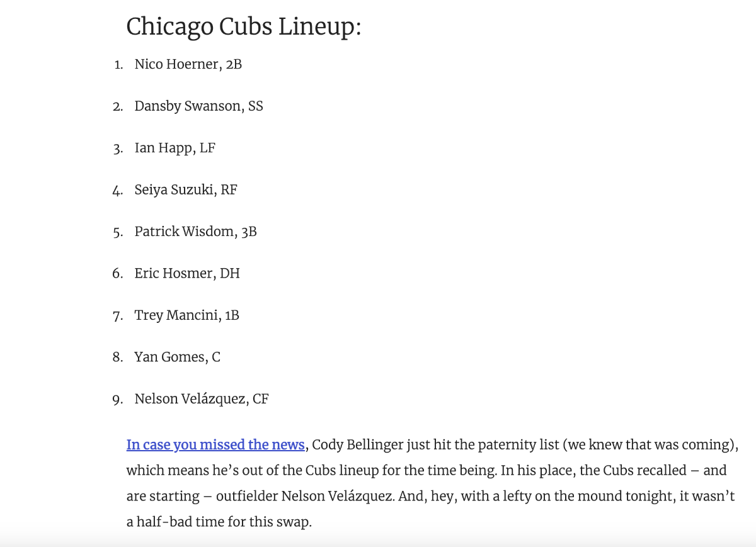Screen dimensions: 756x547
Task: Click the Eric Hosmer, DH entry
Action: pyautogui.click(x=186, y=274)
